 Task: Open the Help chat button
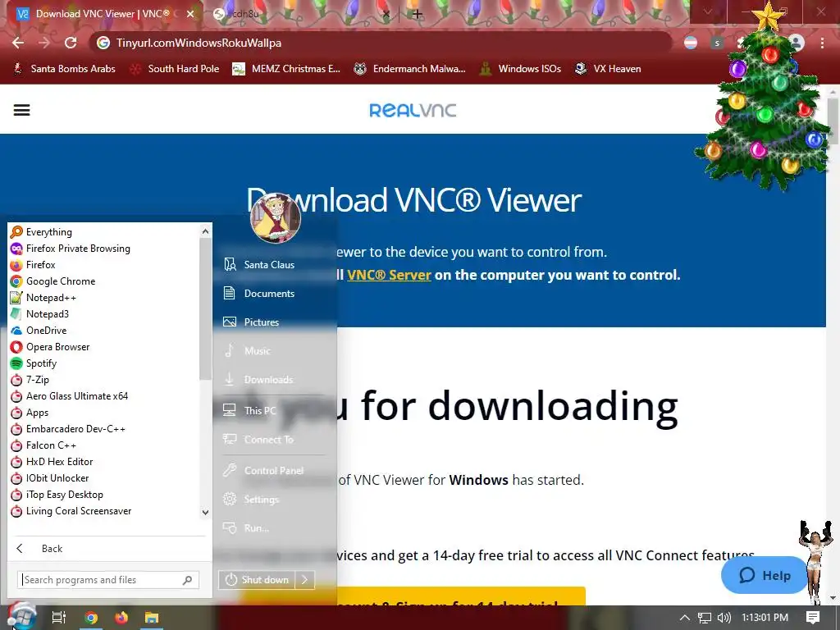(x=765, y=575)
